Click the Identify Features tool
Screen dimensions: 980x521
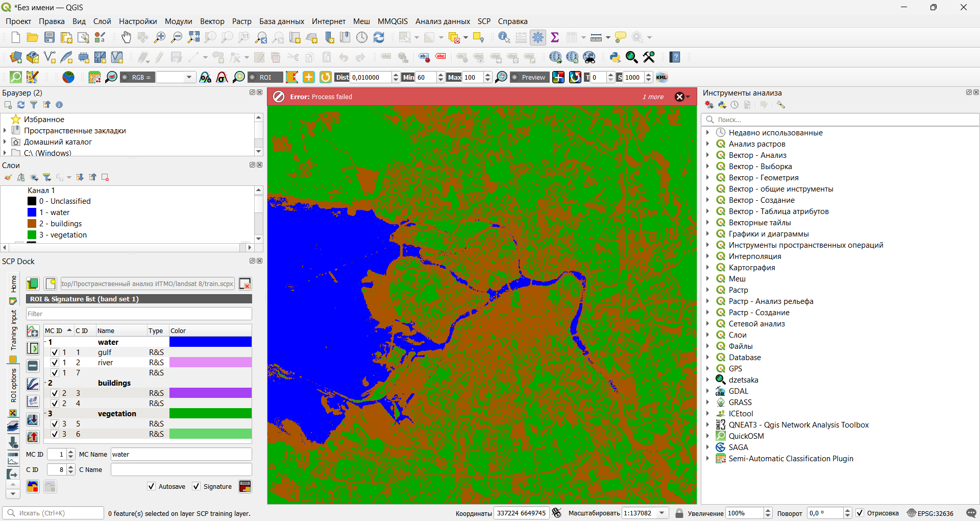point(504,37)
